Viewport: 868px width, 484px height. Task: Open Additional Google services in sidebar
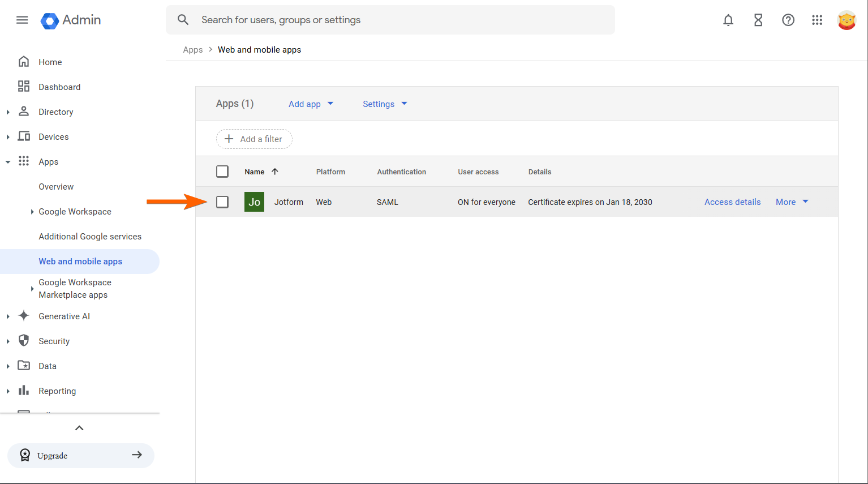tap(90, 237)
